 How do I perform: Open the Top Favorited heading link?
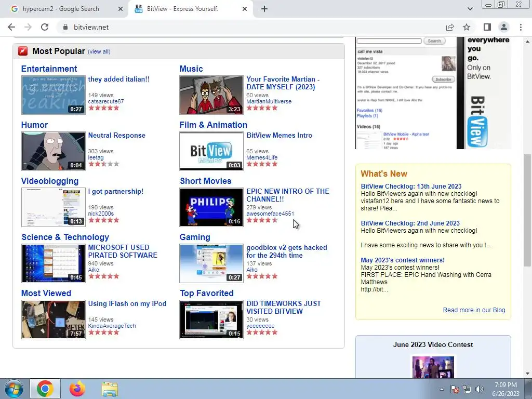coord(207,293)
